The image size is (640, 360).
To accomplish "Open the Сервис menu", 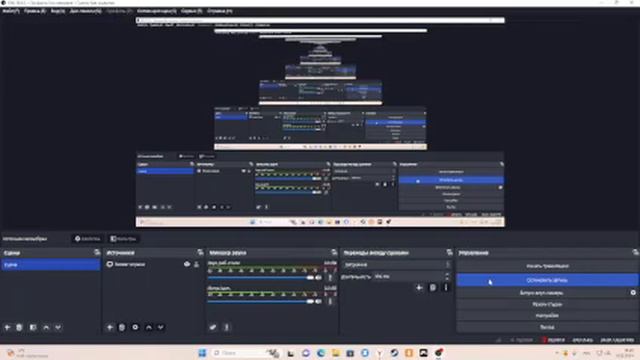I will [191, 11].
